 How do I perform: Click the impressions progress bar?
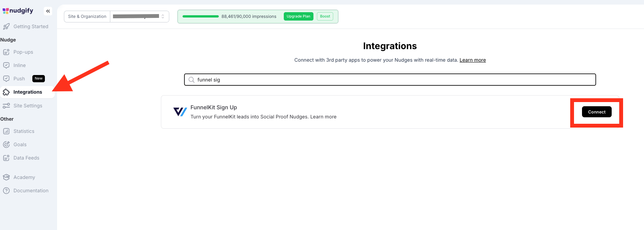click(200, 16)
